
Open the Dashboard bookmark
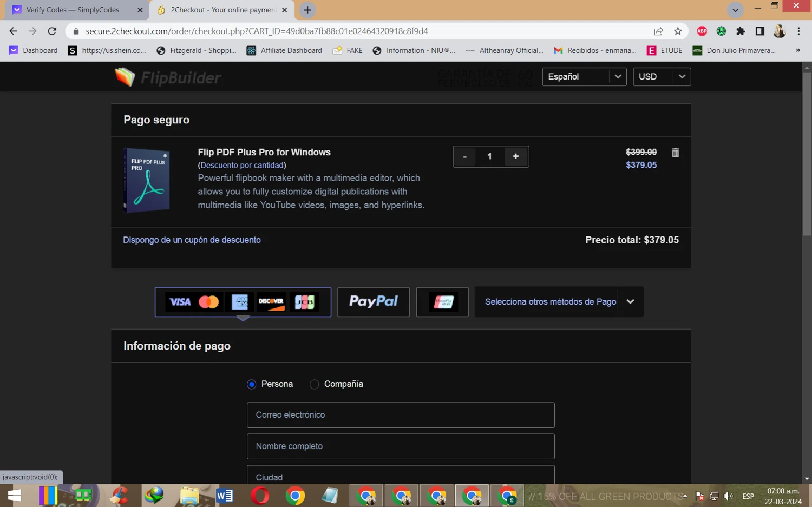tap(33, 50)
